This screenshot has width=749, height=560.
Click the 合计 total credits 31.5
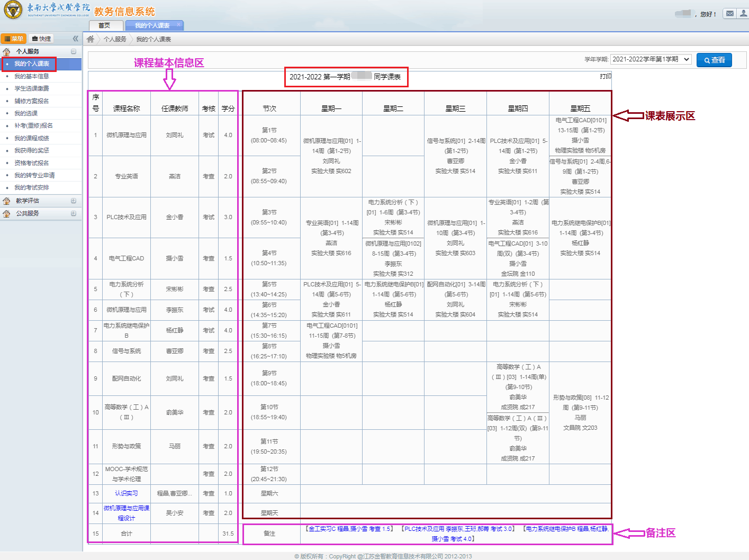(228, 534)
